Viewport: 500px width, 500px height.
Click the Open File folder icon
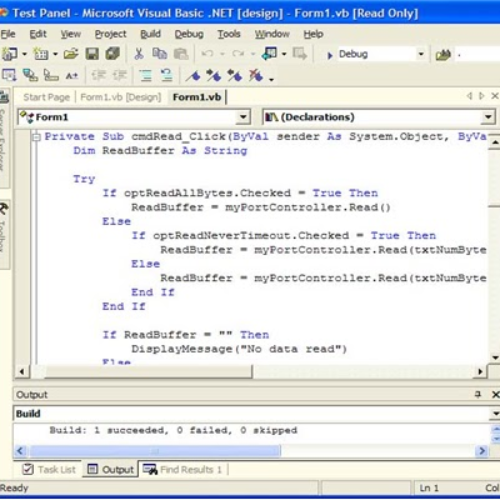coord(71,54)
